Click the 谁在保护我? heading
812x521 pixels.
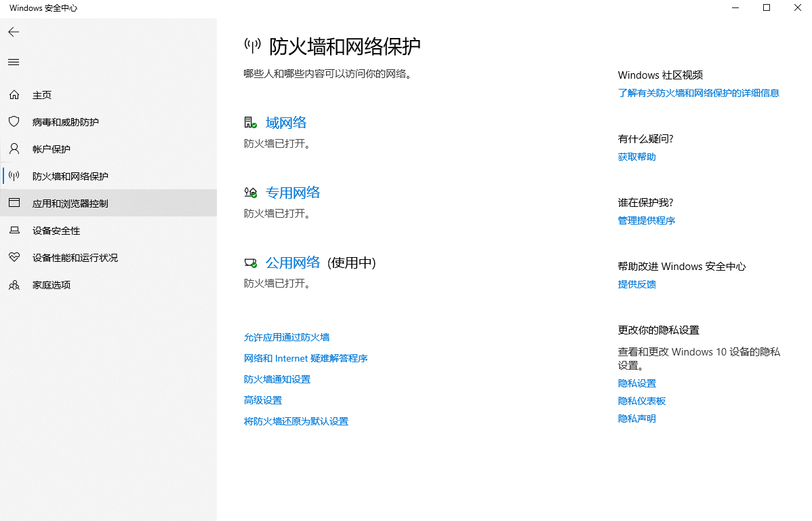pos(645,203)
